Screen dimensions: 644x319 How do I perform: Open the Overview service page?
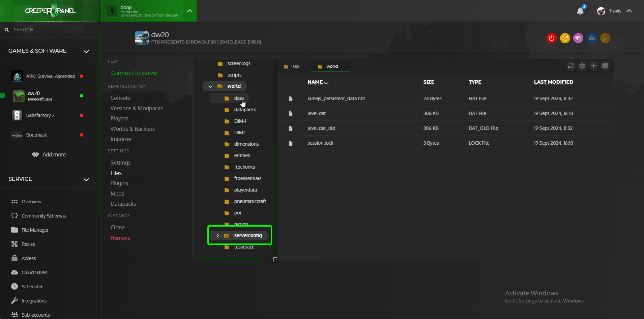tap(31, 202)
